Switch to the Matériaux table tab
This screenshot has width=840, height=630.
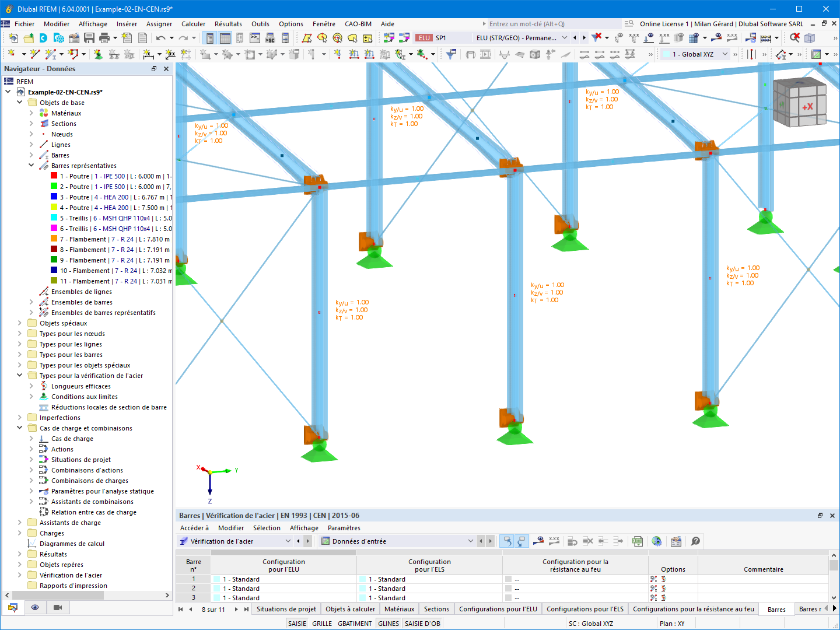[x=400, y=609]
